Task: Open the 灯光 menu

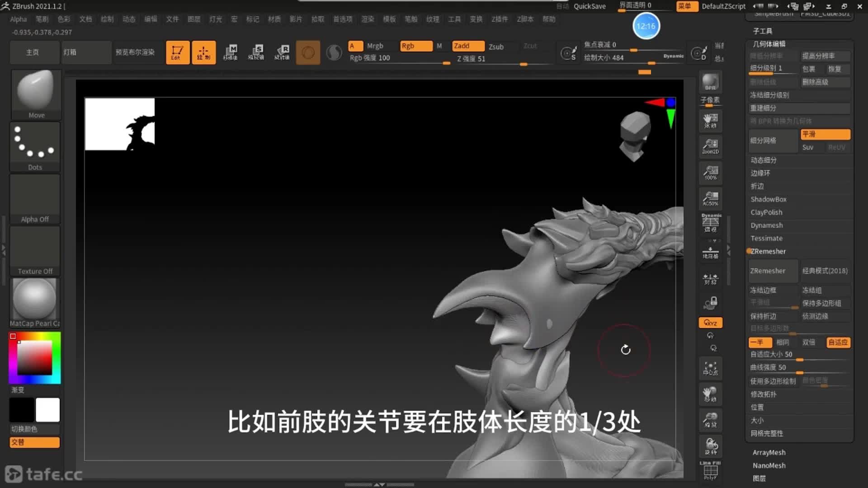Action: tap(215, 19)
